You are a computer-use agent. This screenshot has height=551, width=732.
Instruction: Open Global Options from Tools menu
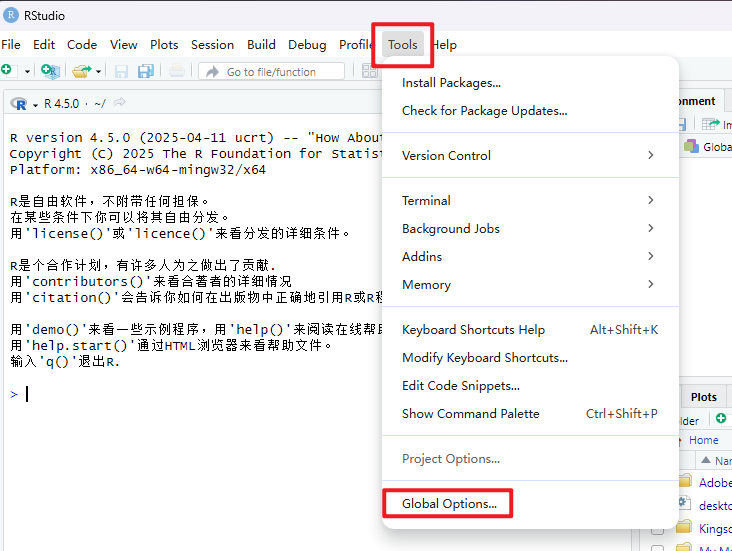click(x=449, y=503)
